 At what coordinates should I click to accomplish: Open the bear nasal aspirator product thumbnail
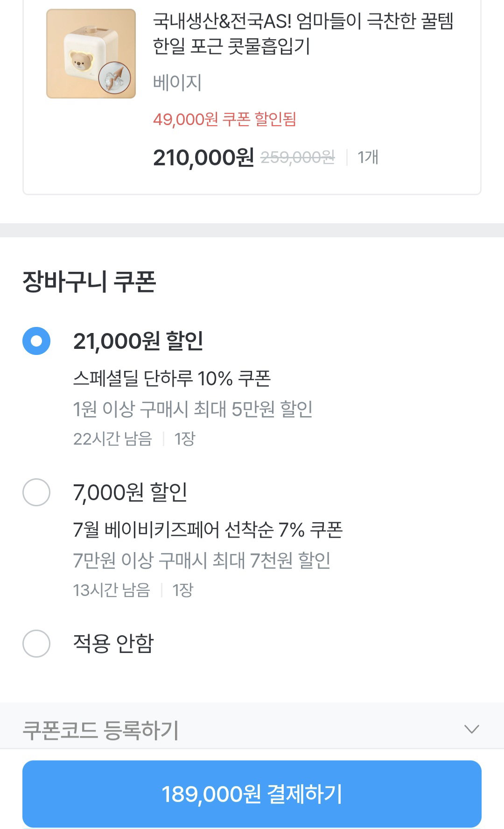pyautogui.click(x=91, y=54)
